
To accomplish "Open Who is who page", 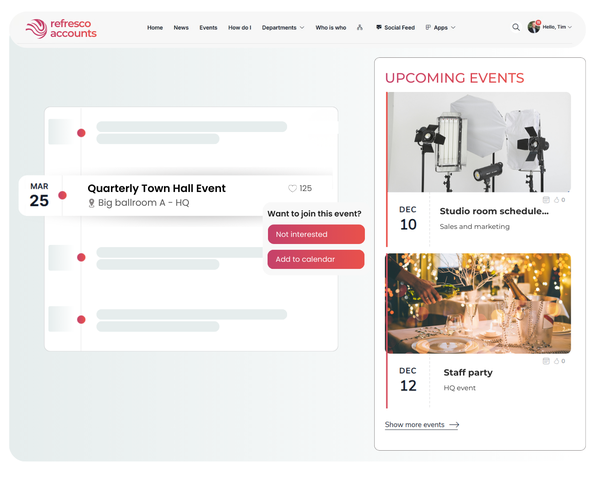I will click(x=331, y=28).
